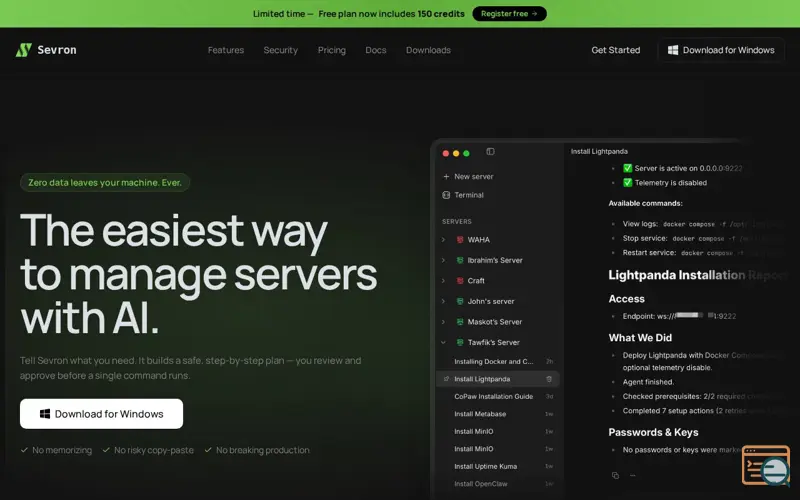Expand the WAHA server chevron

click(x=443, y=239)
